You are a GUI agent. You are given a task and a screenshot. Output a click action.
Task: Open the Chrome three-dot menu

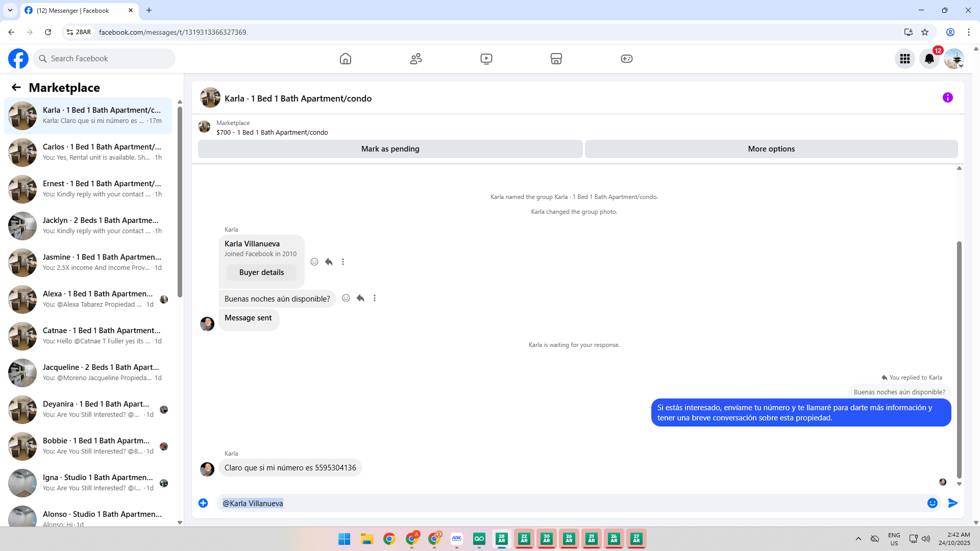tap(969, 32)
